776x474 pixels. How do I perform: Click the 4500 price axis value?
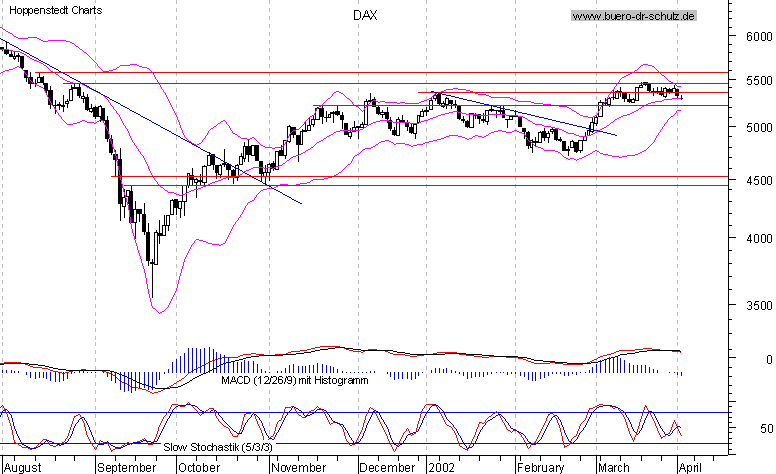coord(759,181)
